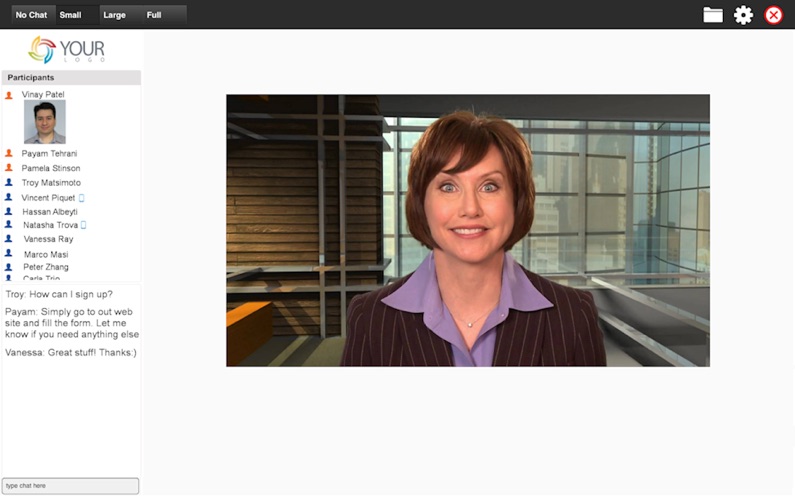Open Vinay Patel's webcam thumbnail
Screen dimensions: 795x497
click(45, 122)
